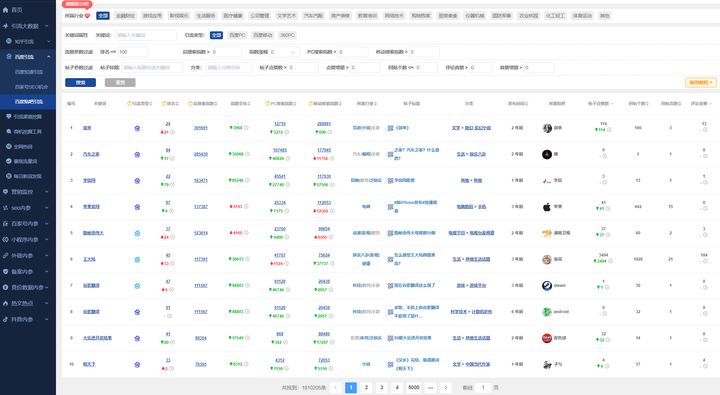Click the Douyin icon in the sidebar menu
Screen dimensions: 720x395
coord(6,319)
